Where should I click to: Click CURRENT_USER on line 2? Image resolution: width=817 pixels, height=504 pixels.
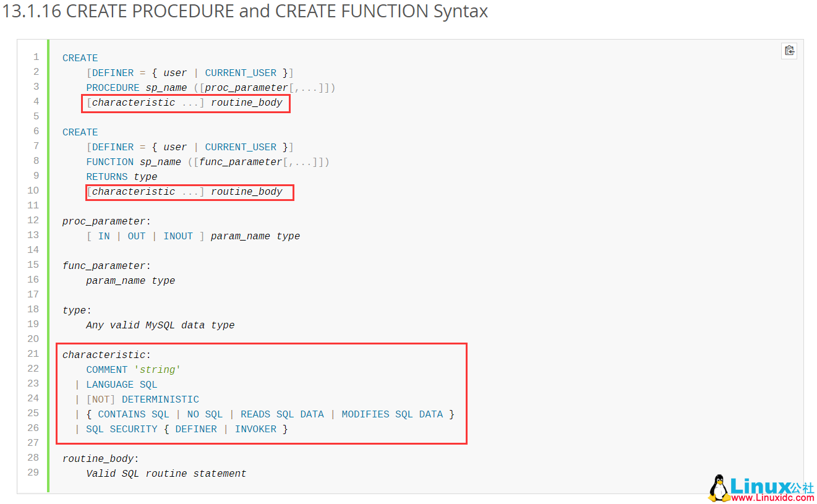tap(241, 73)
